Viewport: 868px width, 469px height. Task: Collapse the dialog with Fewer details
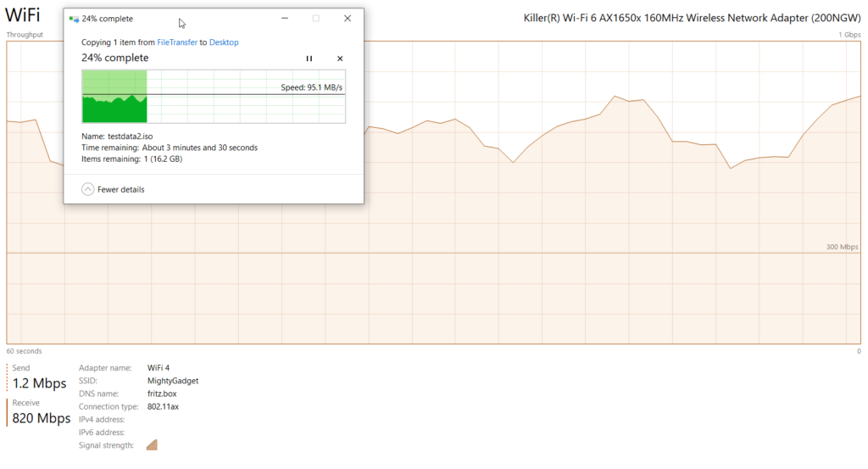coord(113,189)
